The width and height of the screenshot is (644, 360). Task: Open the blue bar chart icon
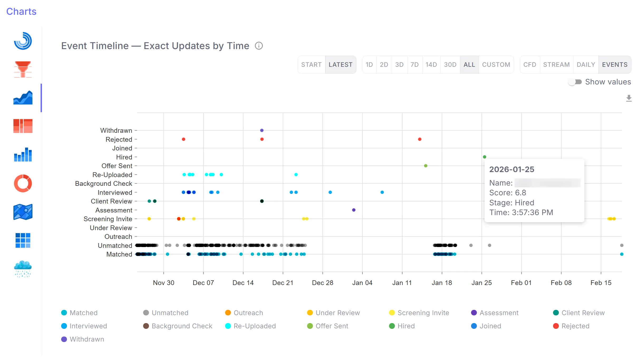click(23, 155)
